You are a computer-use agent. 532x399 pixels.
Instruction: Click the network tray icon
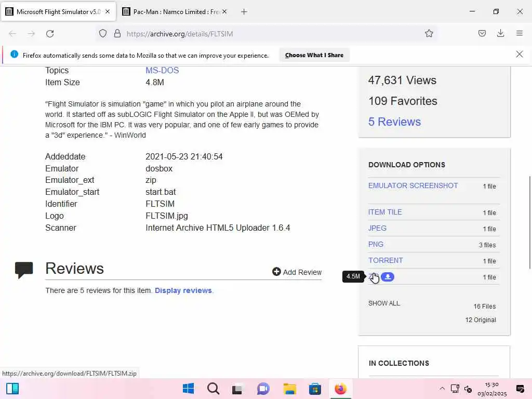pos(455,389)
